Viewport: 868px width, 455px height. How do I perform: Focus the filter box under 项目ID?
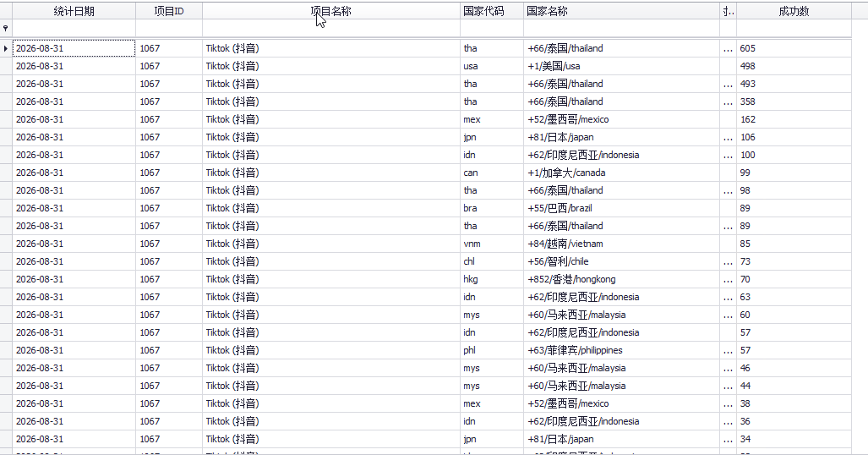(x=169, y=28)
